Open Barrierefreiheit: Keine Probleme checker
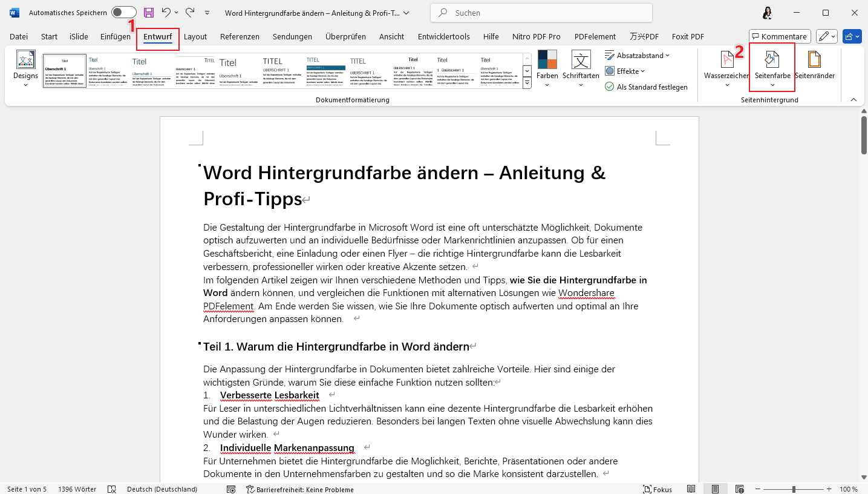This screenshot has height=494, width=868. tap(299, 489)
